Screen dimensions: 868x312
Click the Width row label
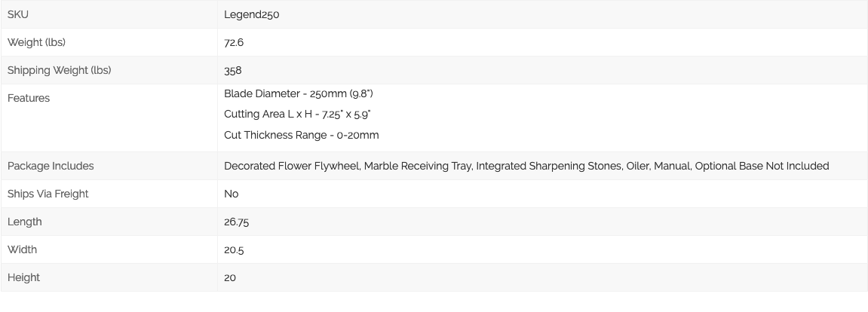(x=22, y=249)
